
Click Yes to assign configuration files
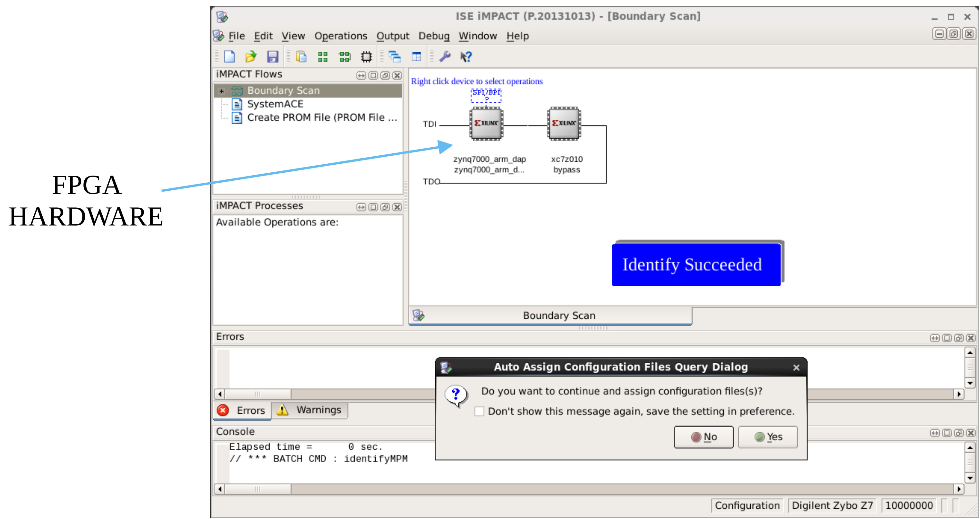point(768,437)
